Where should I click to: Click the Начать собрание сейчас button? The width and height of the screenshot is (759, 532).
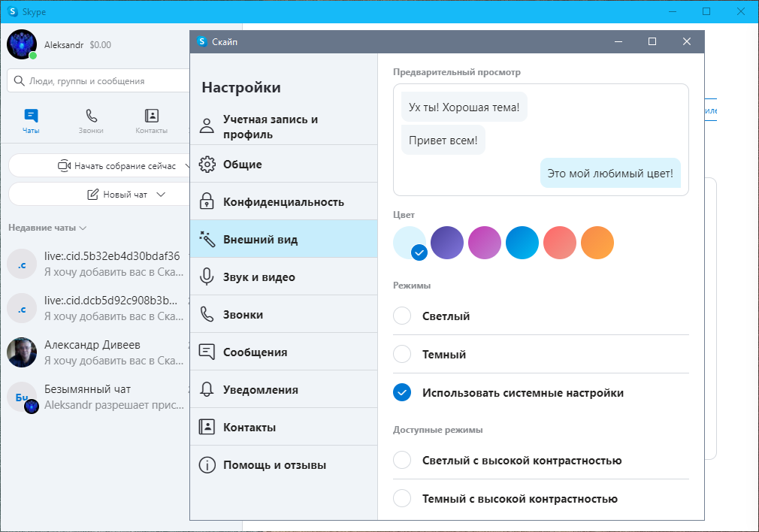point(99,165)
